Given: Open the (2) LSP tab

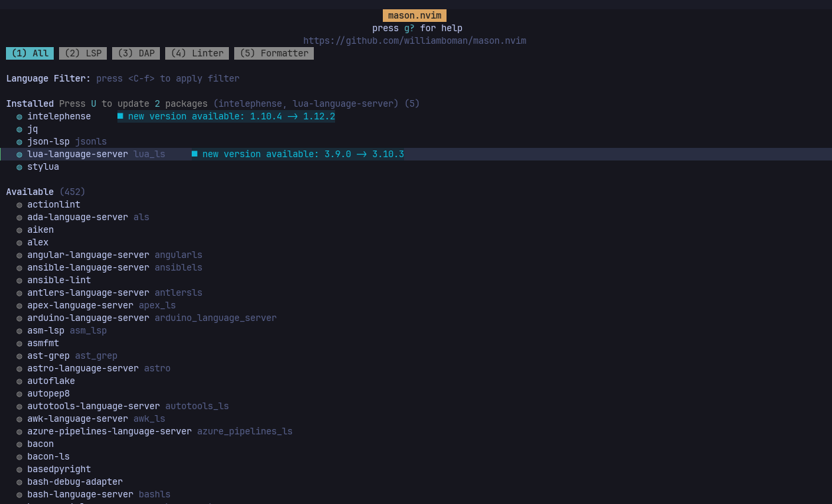Looking at the screenshot, I should (x=83, y=53).
